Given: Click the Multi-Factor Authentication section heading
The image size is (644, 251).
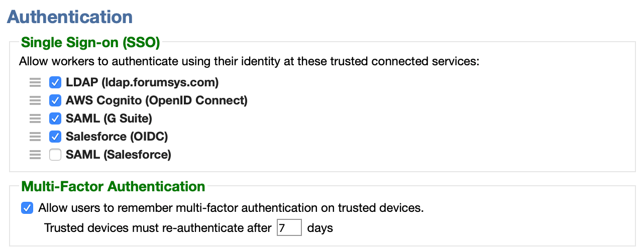Looking at the screenshot, I should point(113,187).
